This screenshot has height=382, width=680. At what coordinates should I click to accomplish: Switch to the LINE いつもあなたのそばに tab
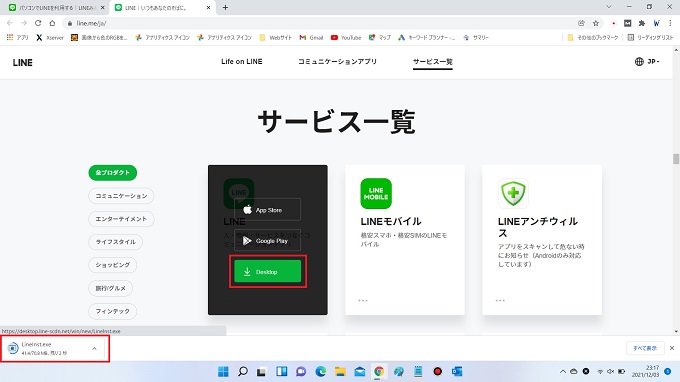(x=158, y=7)
